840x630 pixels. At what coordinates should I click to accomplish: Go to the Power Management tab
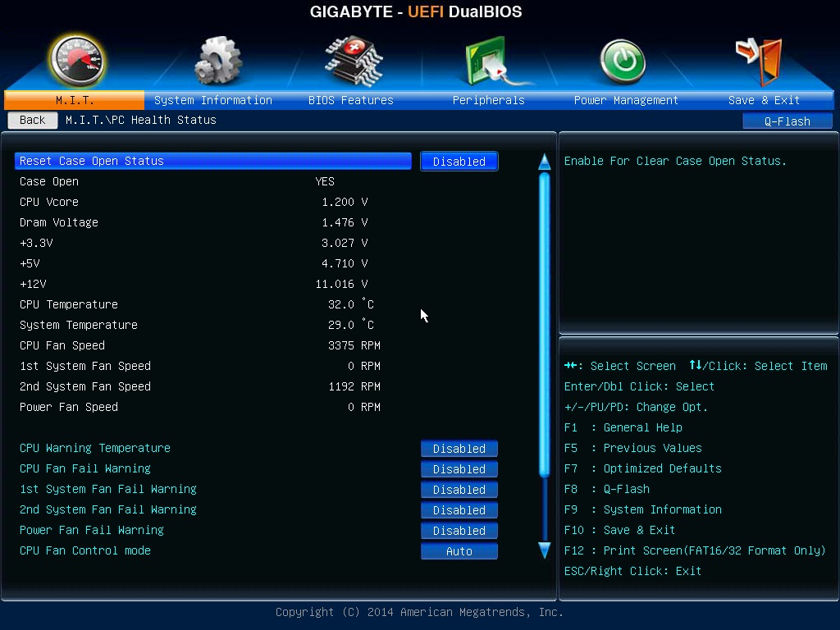point(626,100)
